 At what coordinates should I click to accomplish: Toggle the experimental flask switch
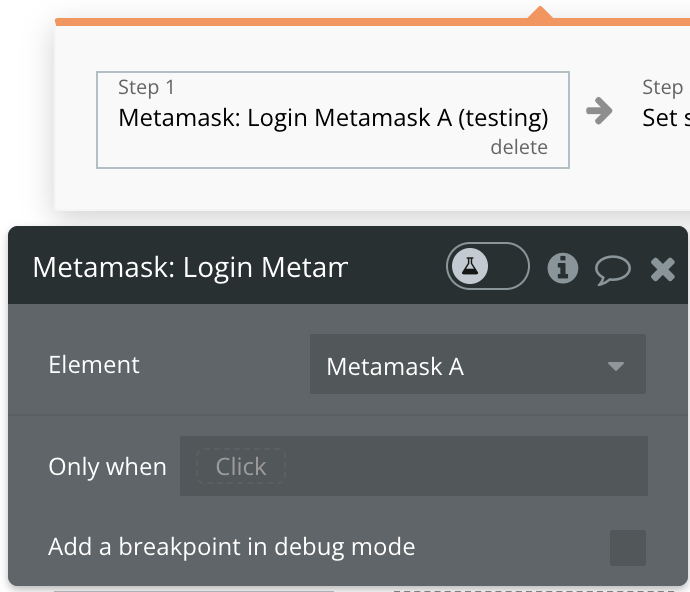click(x=488, y=266)
